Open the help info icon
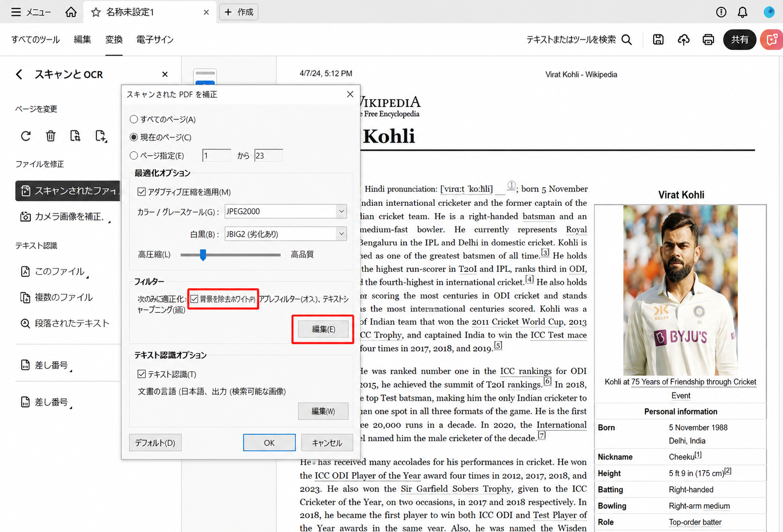 pos(721,12)
